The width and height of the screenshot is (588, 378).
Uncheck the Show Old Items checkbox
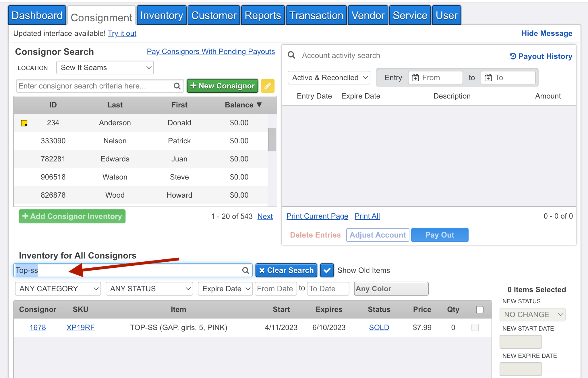327,270
